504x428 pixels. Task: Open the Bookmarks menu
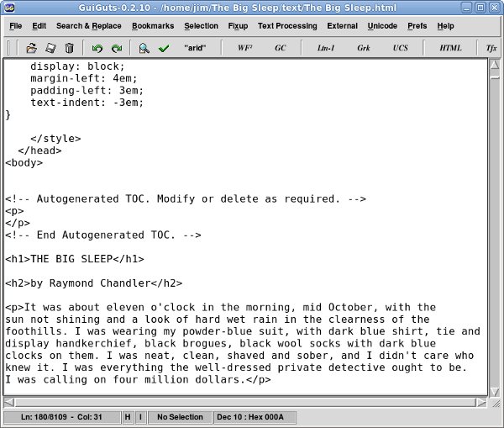click(x=153, y=26)
